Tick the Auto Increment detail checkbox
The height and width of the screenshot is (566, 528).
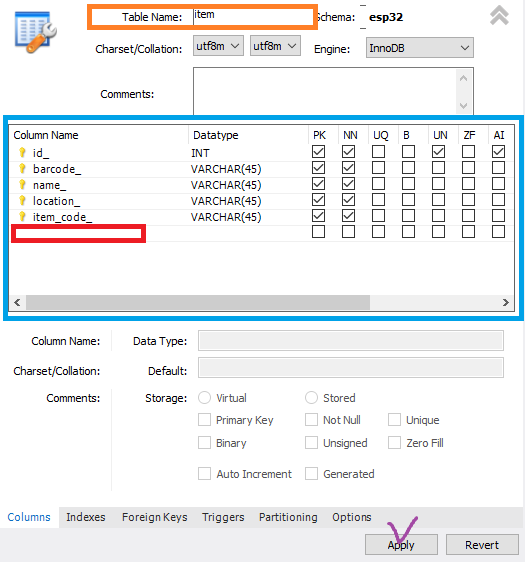coord(204,474)
